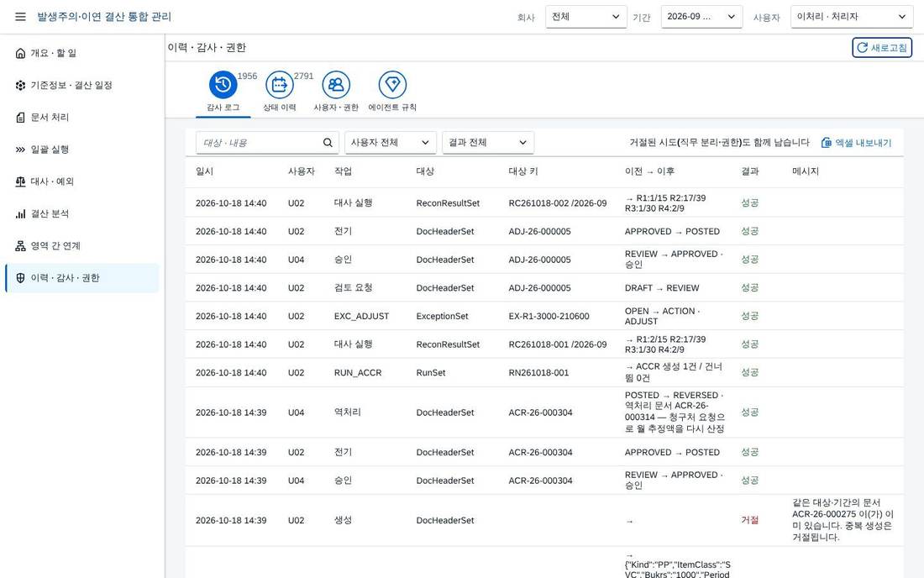This screenshot has height=578, width=924.
Task: Open 일괄 실행 in sidebar
Action: (82, 150)
